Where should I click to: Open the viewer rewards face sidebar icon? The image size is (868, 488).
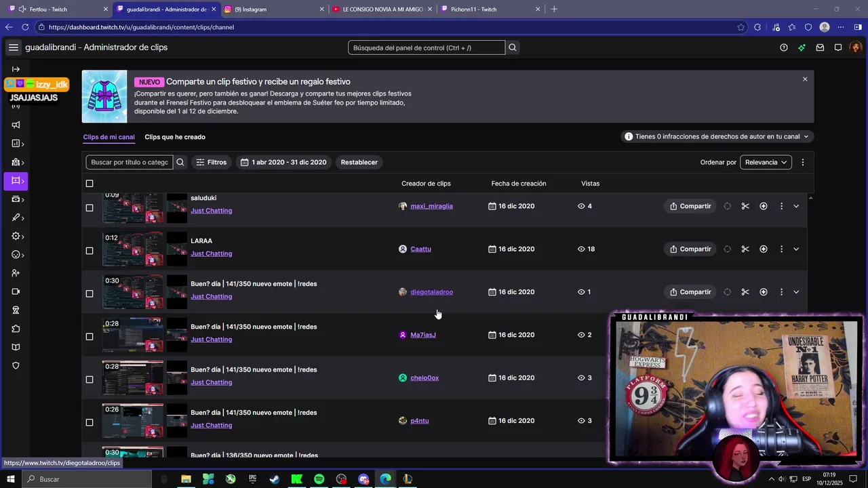pos(16,255)
